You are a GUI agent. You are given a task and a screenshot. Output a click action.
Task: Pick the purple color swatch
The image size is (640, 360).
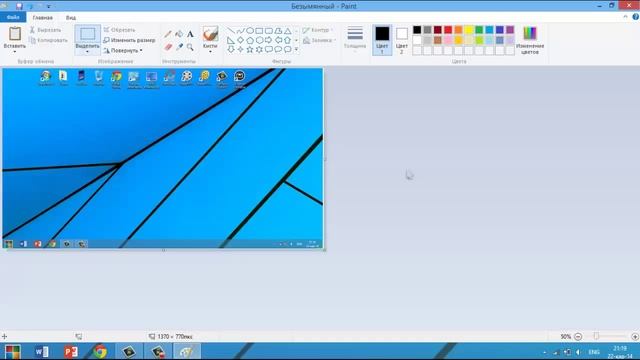coord(510,30)
